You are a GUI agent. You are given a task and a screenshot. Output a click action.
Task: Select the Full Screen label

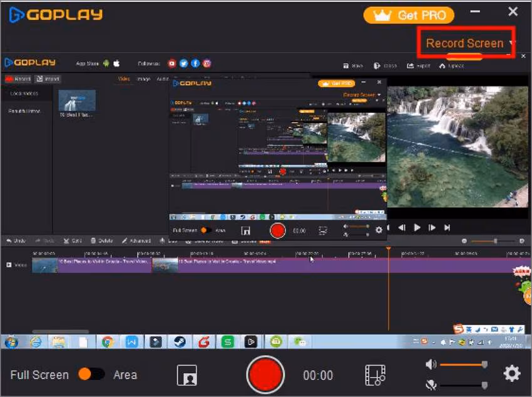[39, 375]
